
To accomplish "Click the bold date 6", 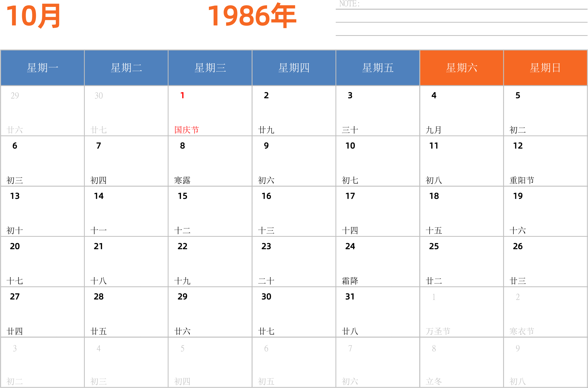I will coord(15,146).
